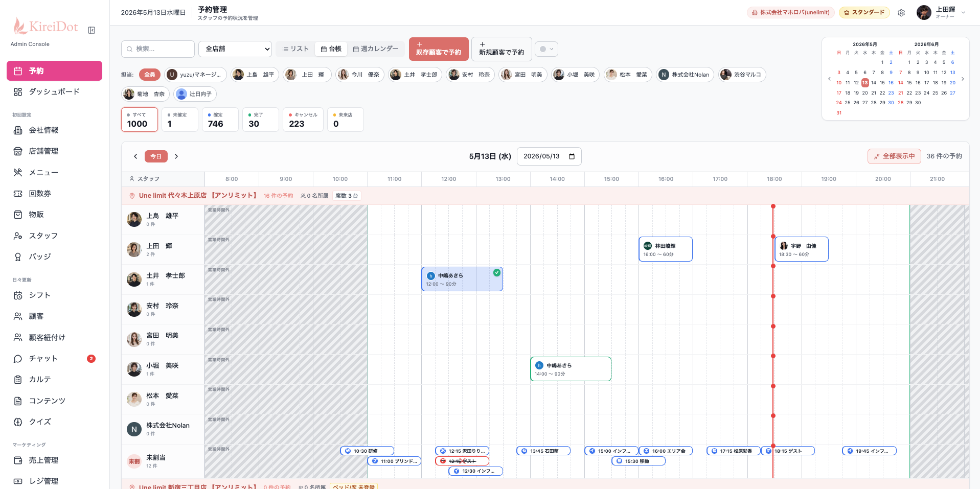Click the スタッフ sidebar icon
Screen dimensions: 980x489
click(x=18, y=236)
